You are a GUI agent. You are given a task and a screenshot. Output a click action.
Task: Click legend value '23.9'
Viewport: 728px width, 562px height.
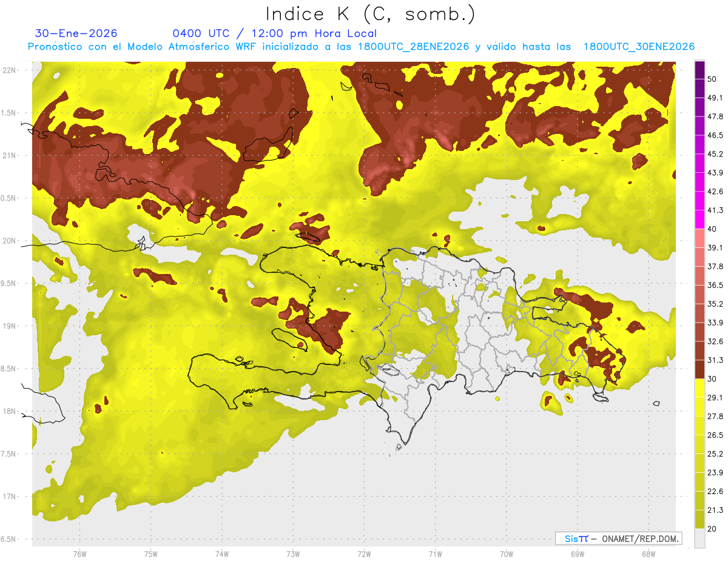(715, 473)
